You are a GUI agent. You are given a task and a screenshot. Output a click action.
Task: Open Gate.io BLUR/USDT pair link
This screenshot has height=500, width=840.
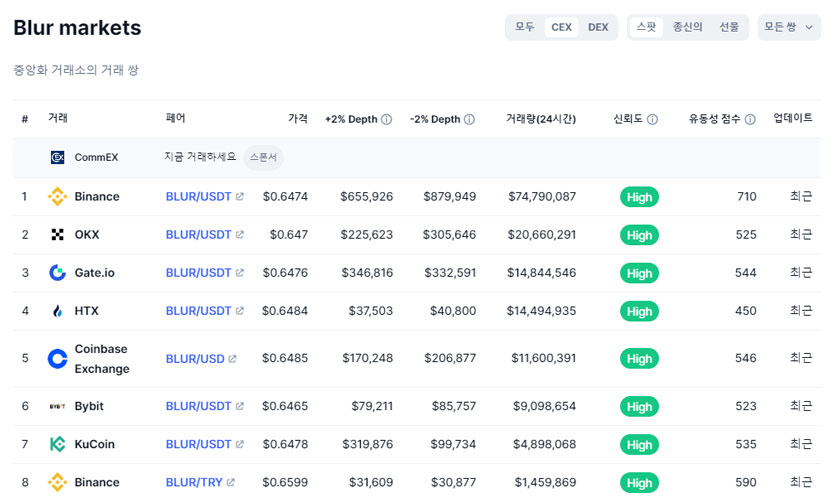pyautogui.click(x=198, y=273)
